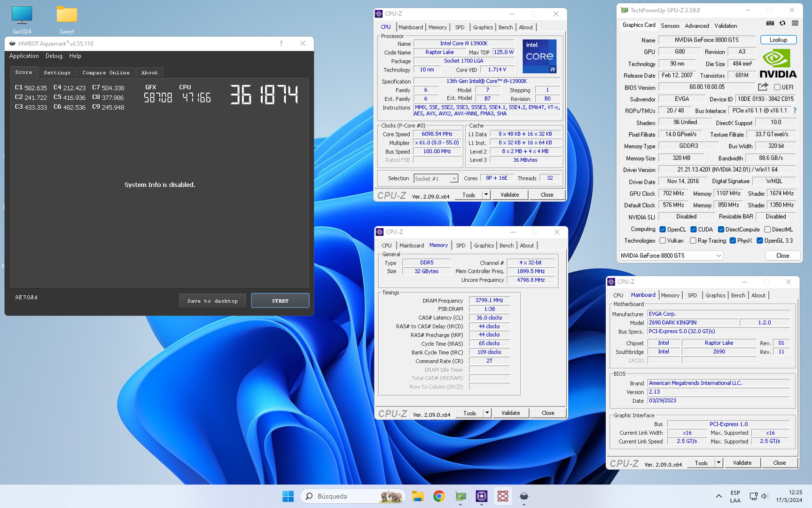Image resolution: width=812 pixels, height=508 pixels.
Task: Toggle DirectCompute checkbox
Action: click(721, 230)
